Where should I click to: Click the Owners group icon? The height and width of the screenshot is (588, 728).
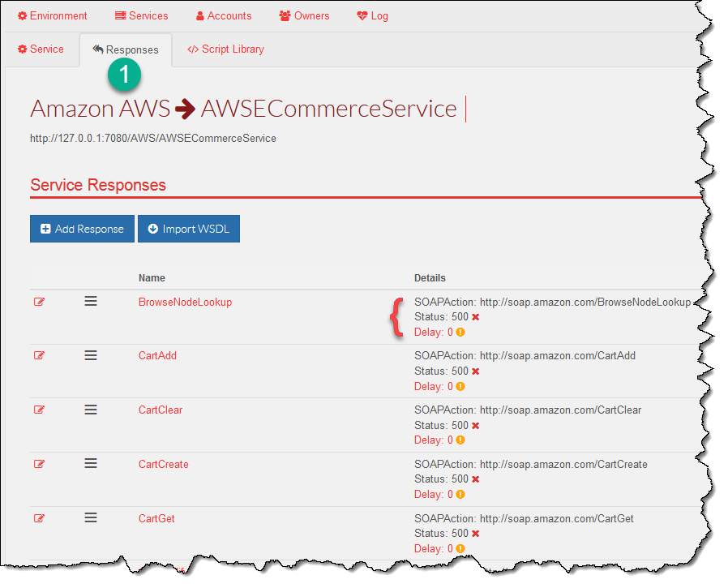tap(285, 15)
